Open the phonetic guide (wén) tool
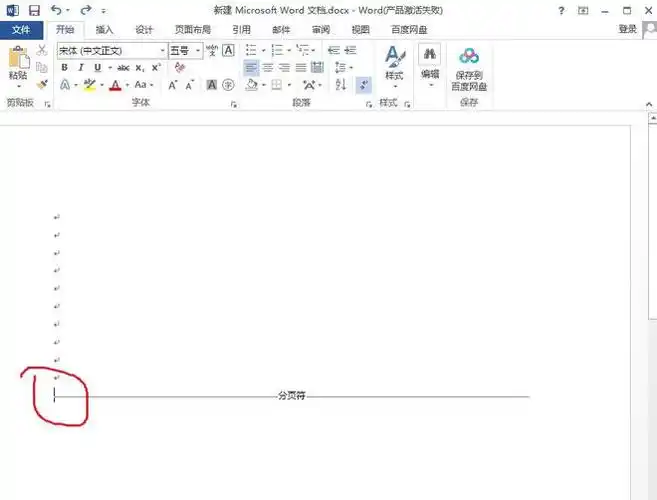Screen dimensions: 657x500 (212, 51)
